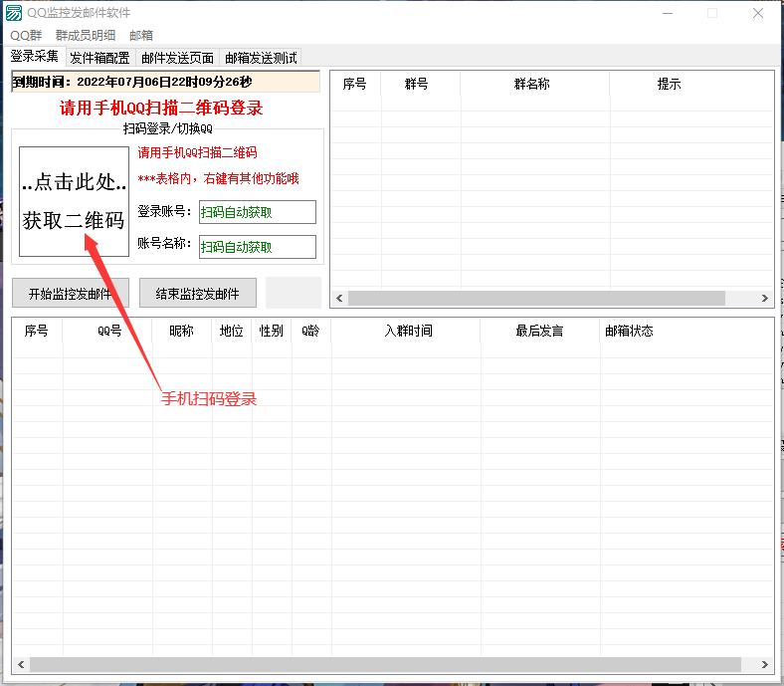Select the Q龄 column header
784x686 pixels.
pyautogui.click(x=311, y=331)
